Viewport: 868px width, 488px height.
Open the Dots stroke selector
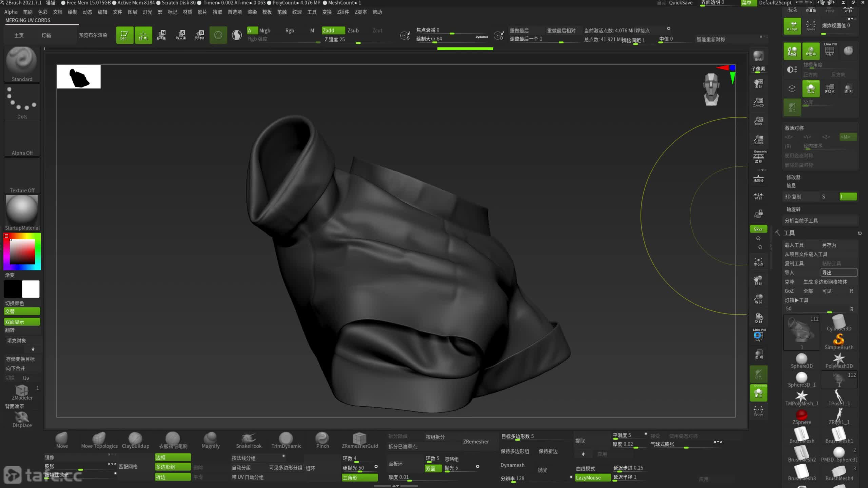[22, 102]
